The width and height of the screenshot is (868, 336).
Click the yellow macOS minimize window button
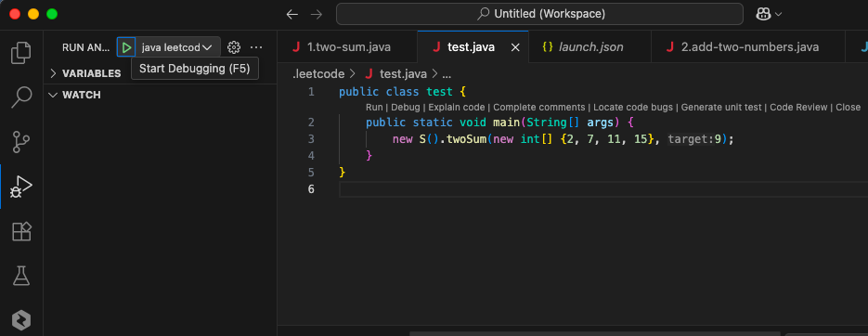tap(33, 15)
